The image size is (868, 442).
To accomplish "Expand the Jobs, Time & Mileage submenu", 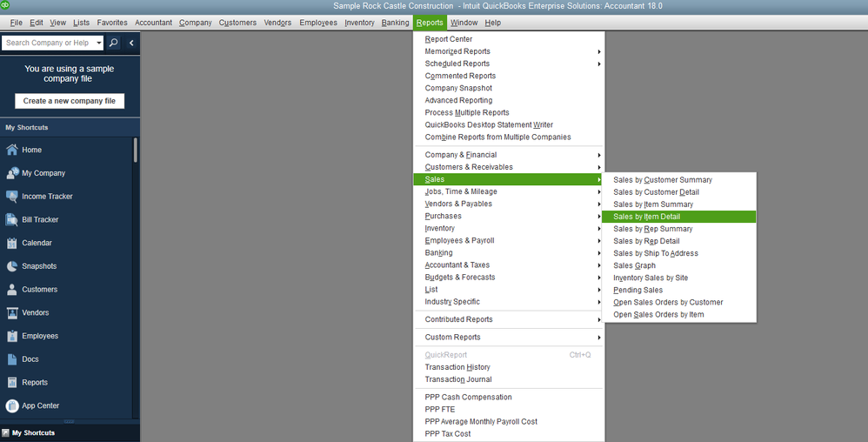I will 509,191.
